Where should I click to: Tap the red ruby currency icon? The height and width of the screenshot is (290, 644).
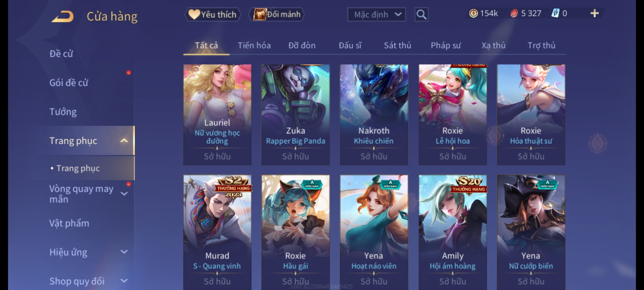[x=514, y=13]
